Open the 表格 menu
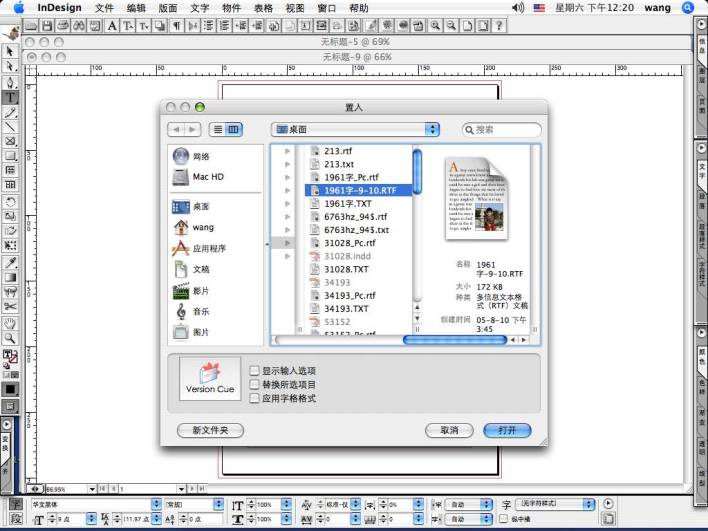This screenshot has height=531, width=708. click(263, 7)
